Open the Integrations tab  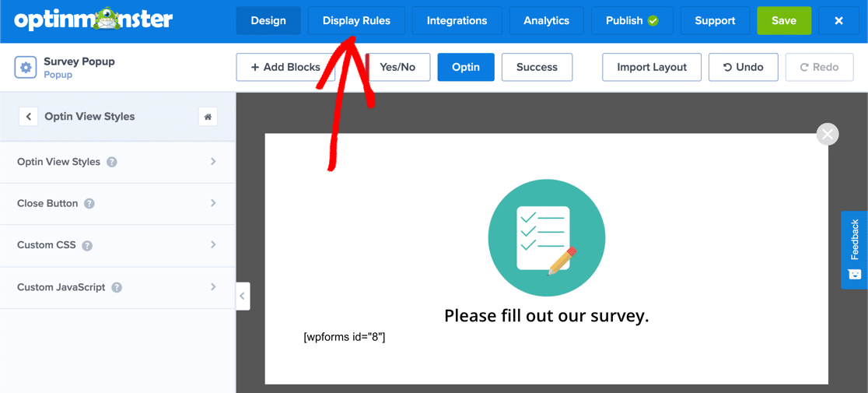pyautogui.click(x=457, y=20)
